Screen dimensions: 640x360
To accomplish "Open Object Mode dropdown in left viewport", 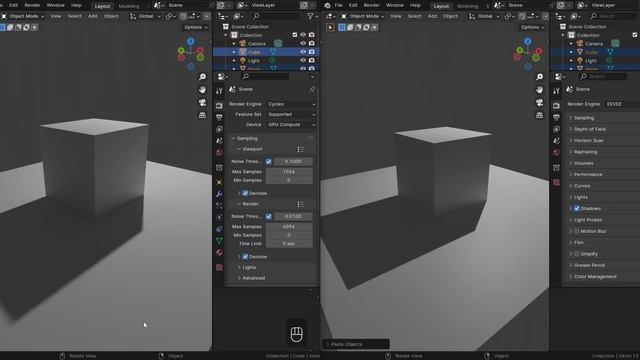I will click(23, 16).
